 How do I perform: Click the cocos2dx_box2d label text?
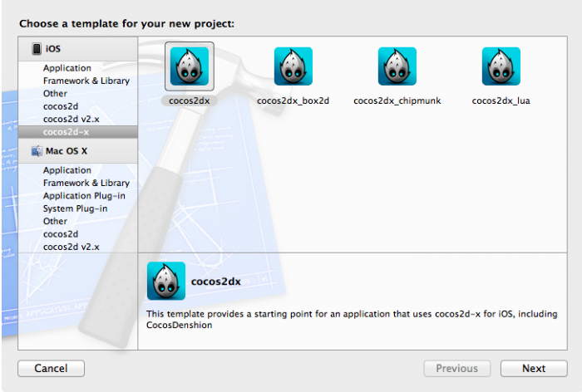(293, 100)
